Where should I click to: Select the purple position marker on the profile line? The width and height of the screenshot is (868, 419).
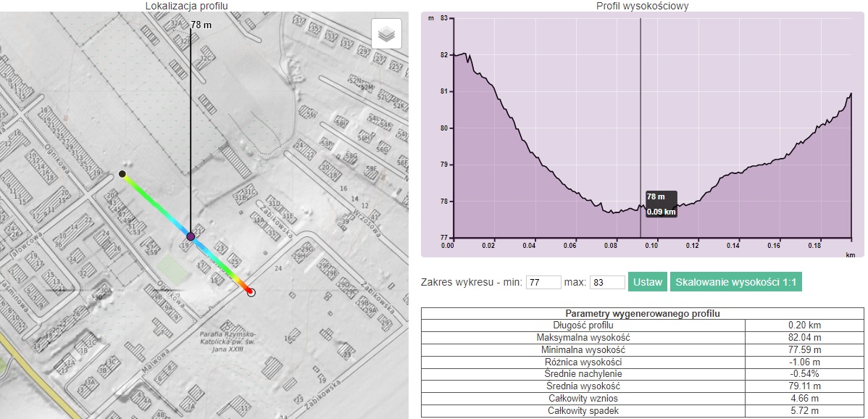pyautogui.click(x=191, y=237)
